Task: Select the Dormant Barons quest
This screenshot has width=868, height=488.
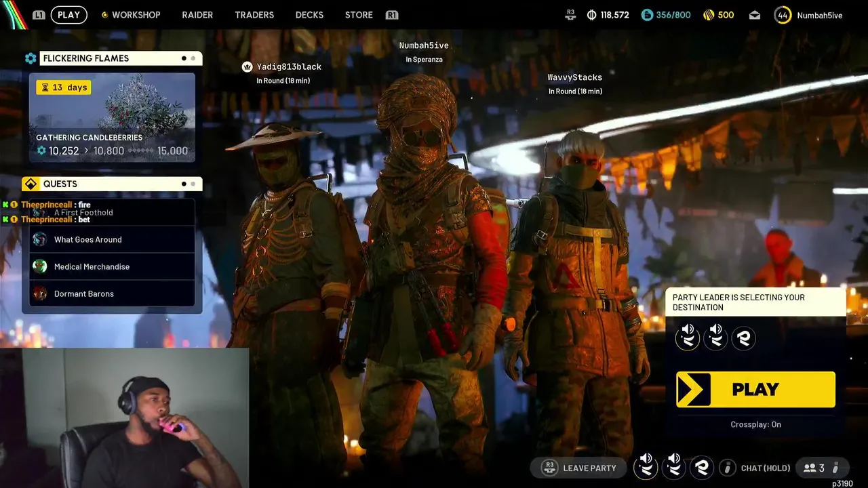Action: click(112, 293)
